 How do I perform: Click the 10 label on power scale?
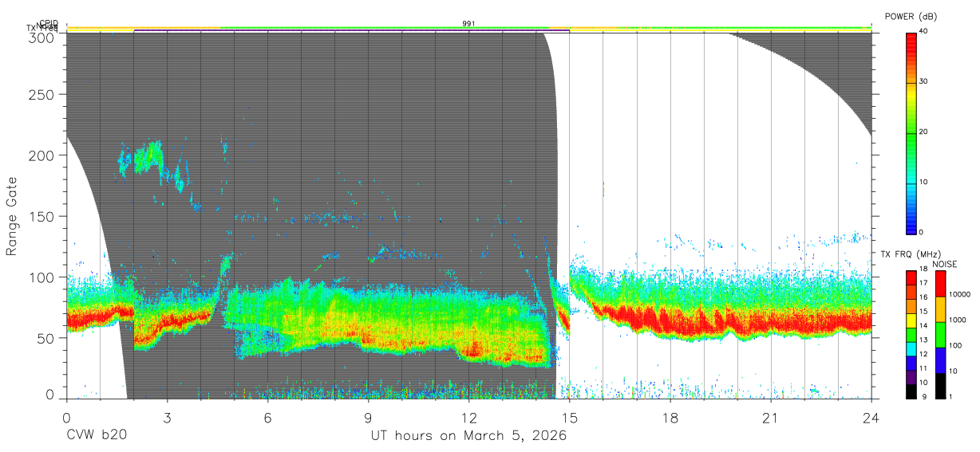tap(924, 182)
